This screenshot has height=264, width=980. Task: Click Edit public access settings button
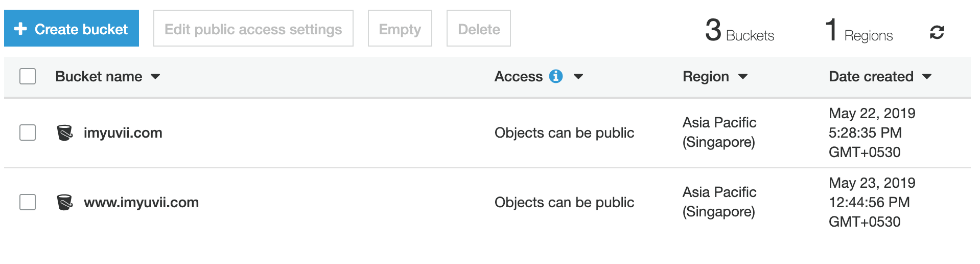(x=253, y=28)
